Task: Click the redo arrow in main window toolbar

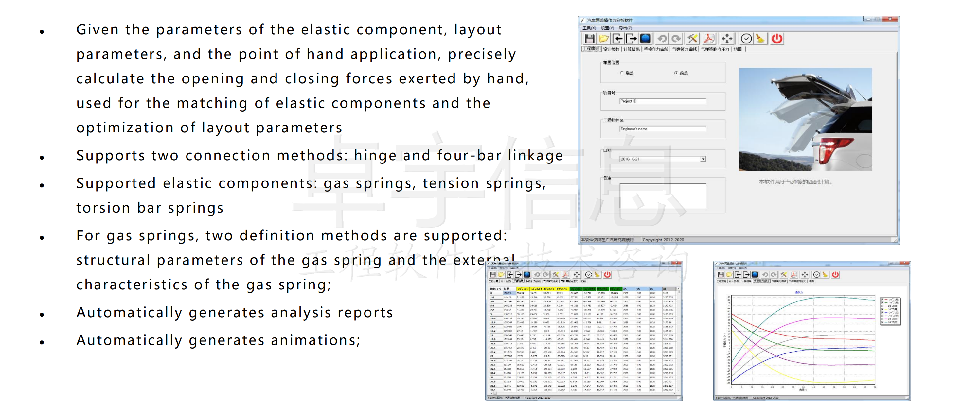Action: [676, 39]
